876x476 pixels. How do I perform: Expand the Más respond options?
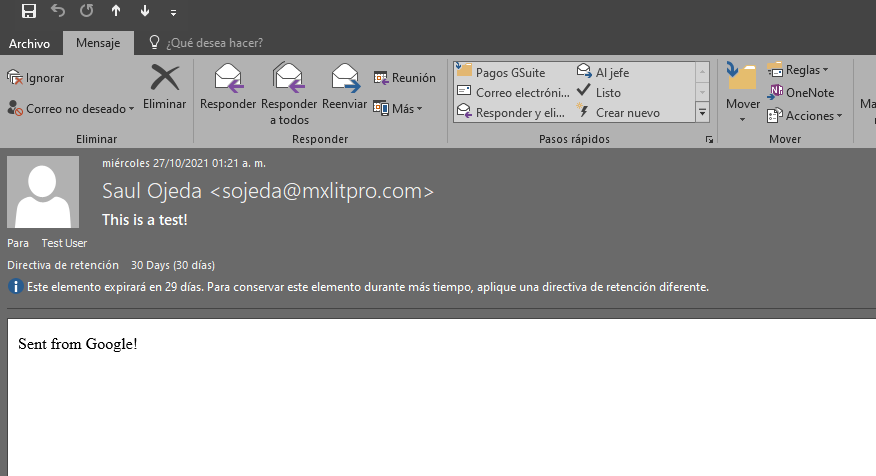coord(398,108)
